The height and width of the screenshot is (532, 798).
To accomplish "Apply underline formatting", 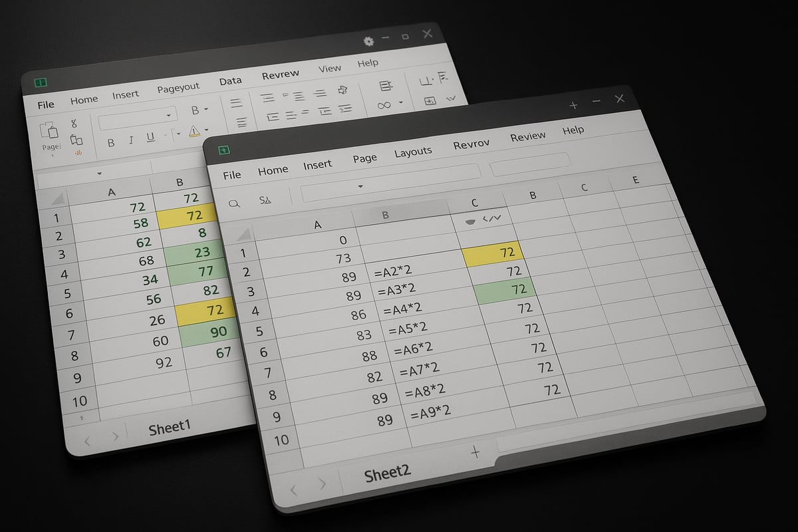I will pyautogui.click(x=151, y=137).
